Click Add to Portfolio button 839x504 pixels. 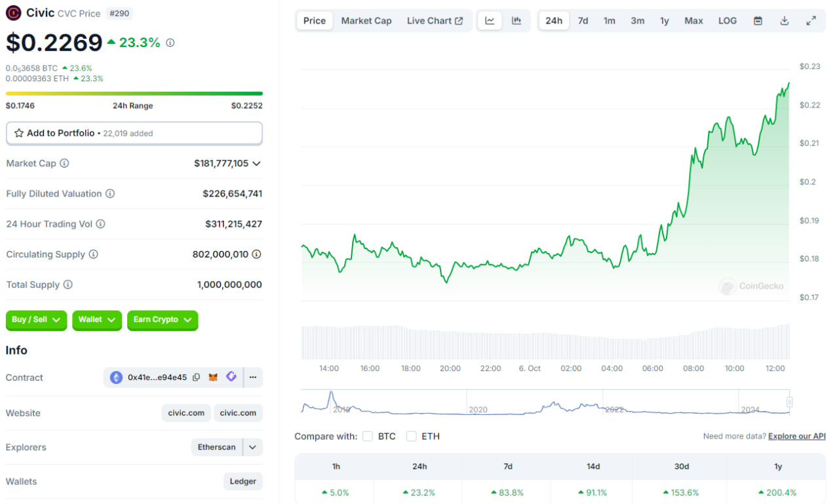(134, 133)
